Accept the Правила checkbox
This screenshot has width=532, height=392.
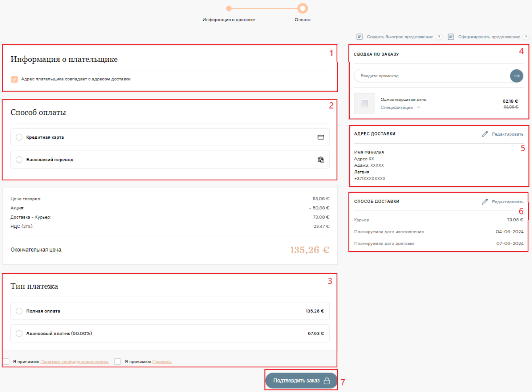click(x=118, y=362)
